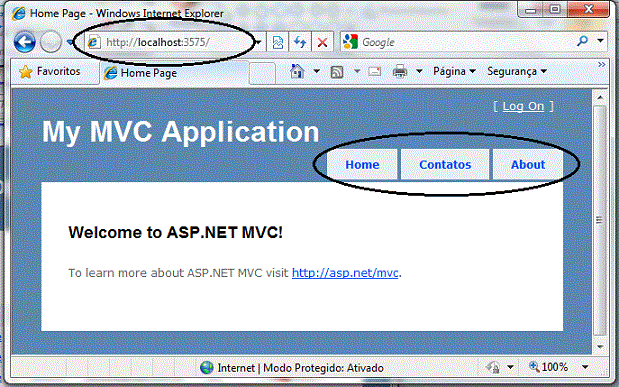The width and height of the screenshot is (619, 387).
Task: Click the scrollbar up arrow
Action: click(600, 97)
